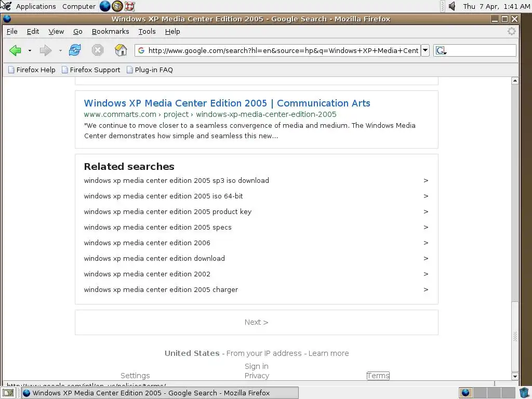This screenshot has height=399, width=532.
Task: Go to the Home page icon
Action: coord(121,50)
